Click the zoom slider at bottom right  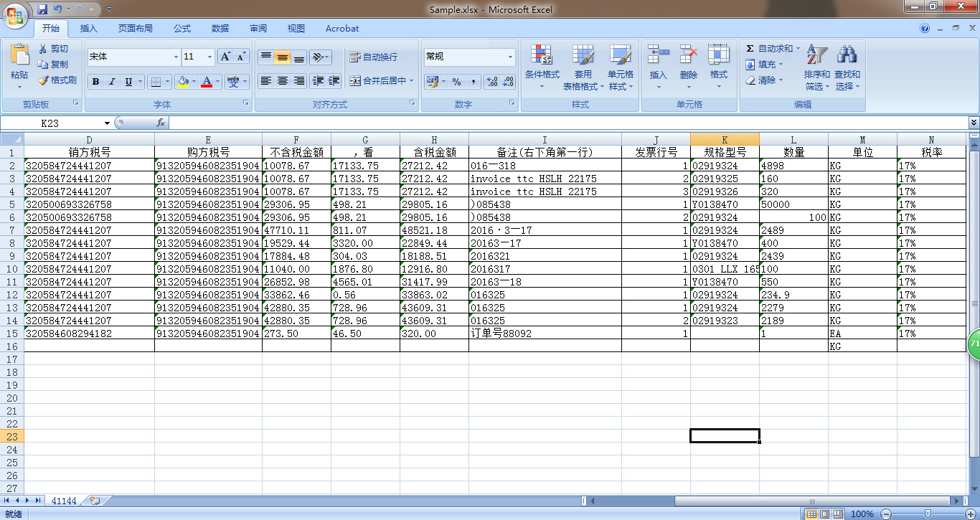(928, 514)
